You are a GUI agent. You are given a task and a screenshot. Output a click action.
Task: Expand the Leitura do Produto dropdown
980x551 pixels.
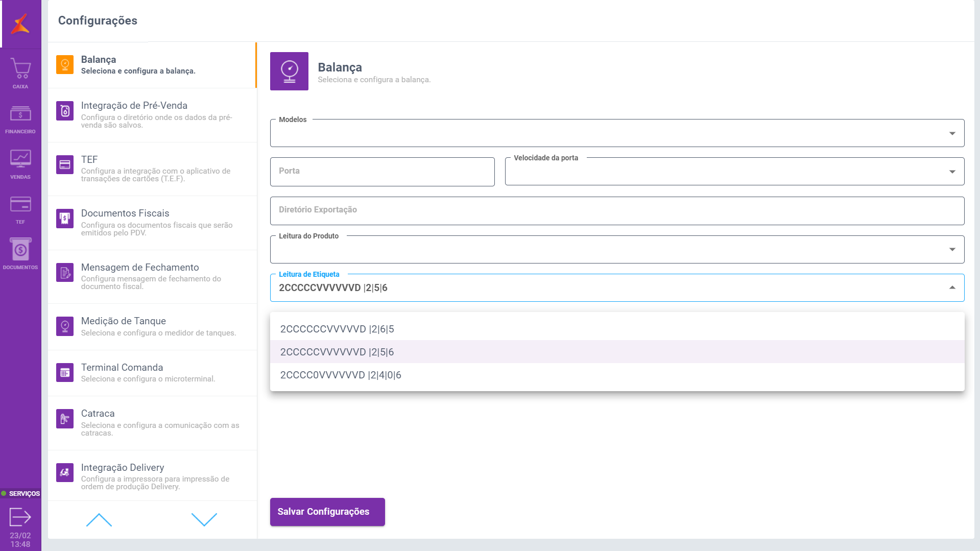[x=617, y=250]
